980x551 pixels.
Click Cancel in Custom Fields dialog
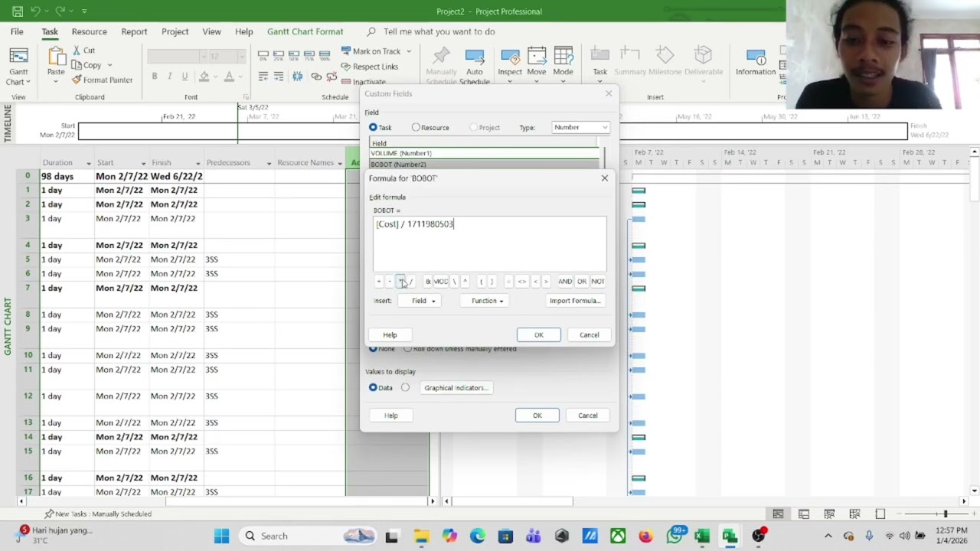coord(587,416)
